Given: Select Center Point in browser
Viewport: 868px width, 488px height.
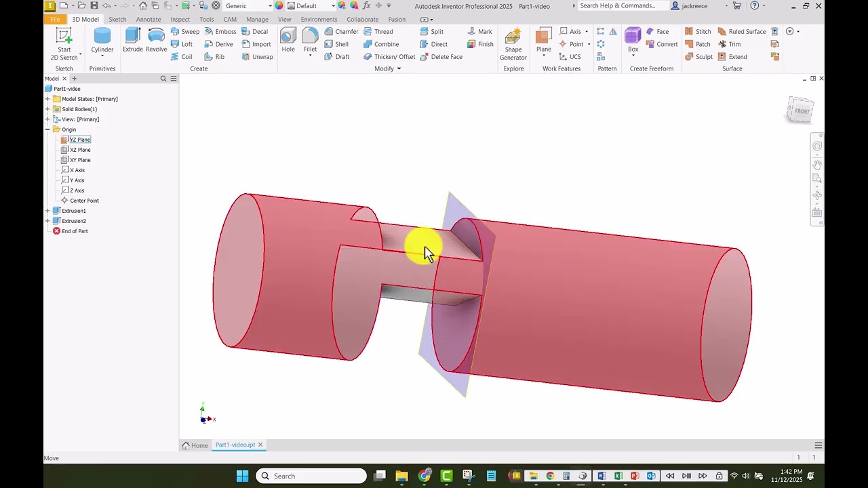Looking at the screenshot, I should [84, 201].
